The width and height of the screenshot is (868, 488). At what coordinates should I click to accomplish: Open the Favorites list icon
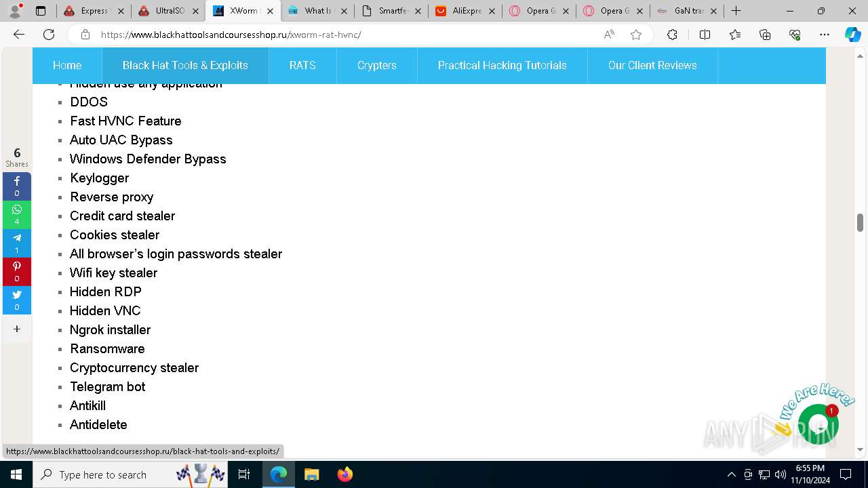[x=735, y=35]
